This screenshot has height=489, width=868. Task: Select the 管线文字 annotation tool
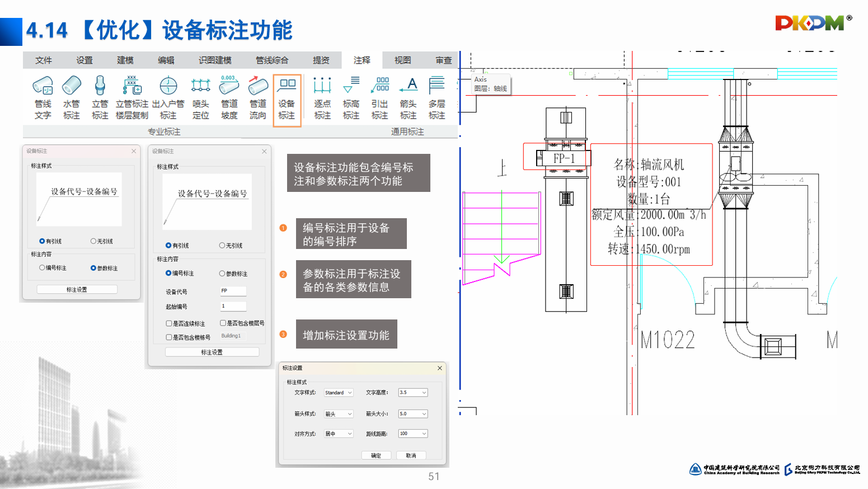click(43, 98)
